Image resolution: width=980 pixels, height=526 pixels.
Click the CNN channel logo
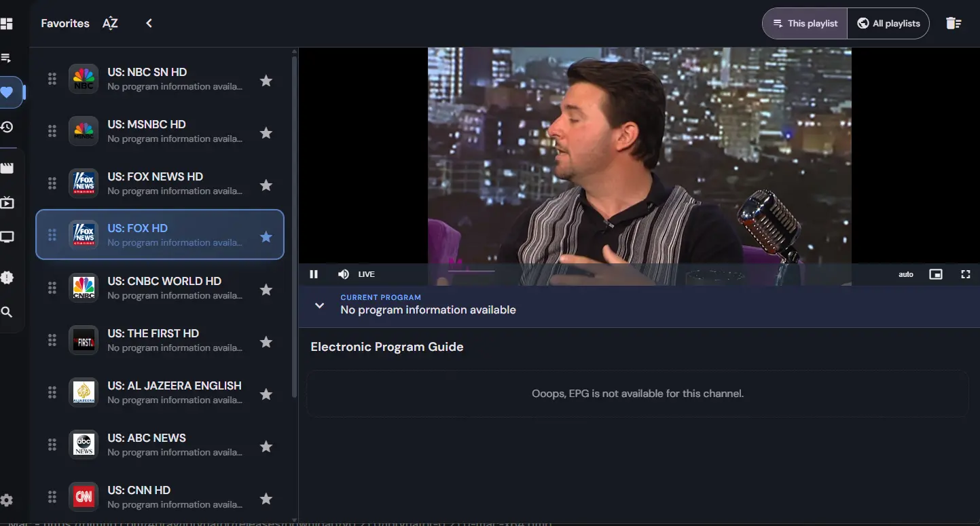pos(84,497)
